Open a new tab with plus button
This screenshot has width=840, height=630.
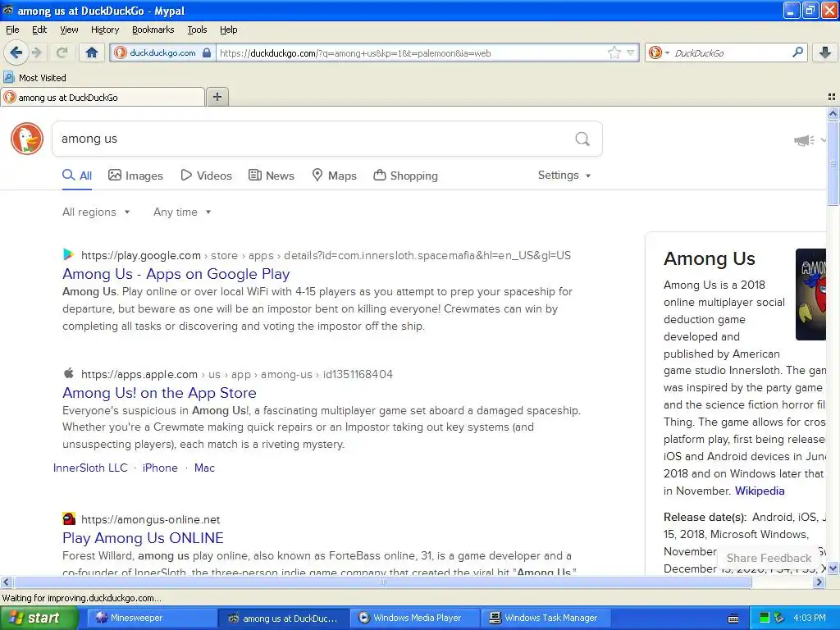pyautogui.click(x=217, y=97)
